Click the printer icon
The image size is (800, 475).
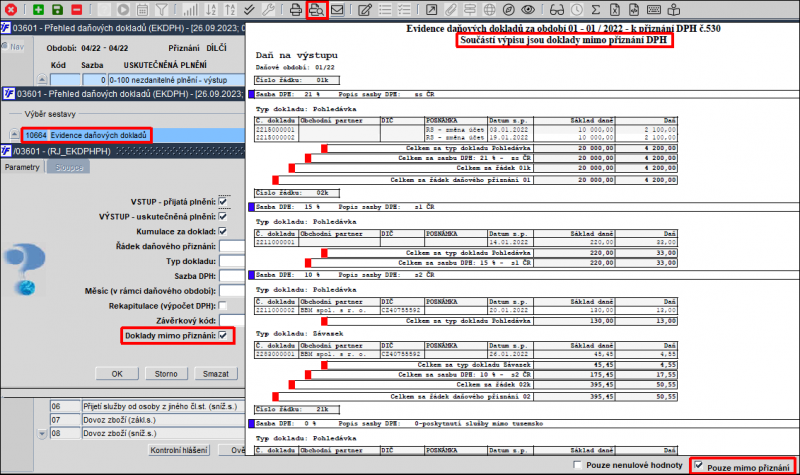[296, 9]
